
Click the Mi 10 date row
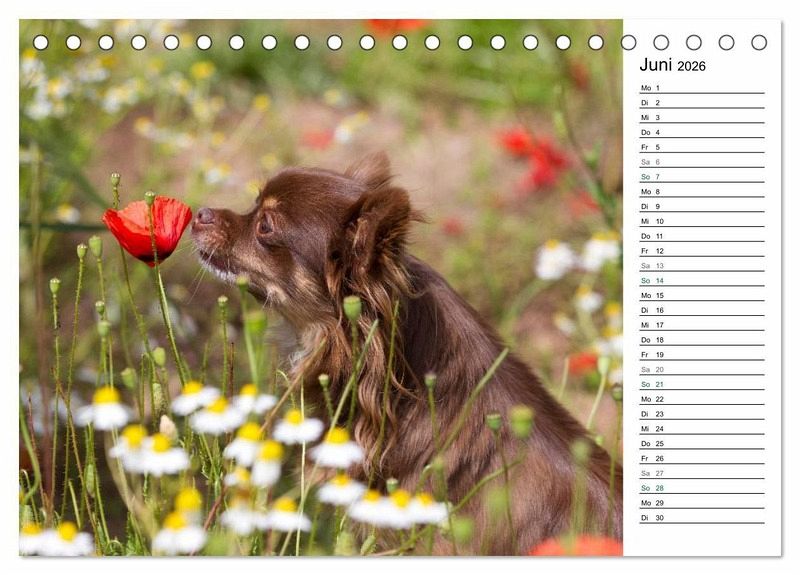[x=700, y=221]
